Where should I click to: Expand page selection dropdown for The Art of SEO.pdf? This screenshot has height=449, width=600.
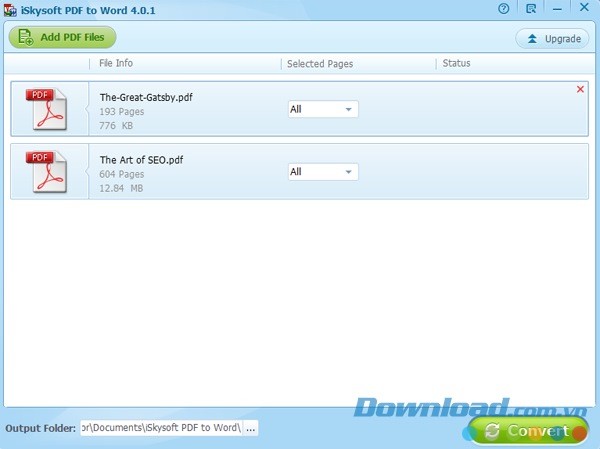323,171
